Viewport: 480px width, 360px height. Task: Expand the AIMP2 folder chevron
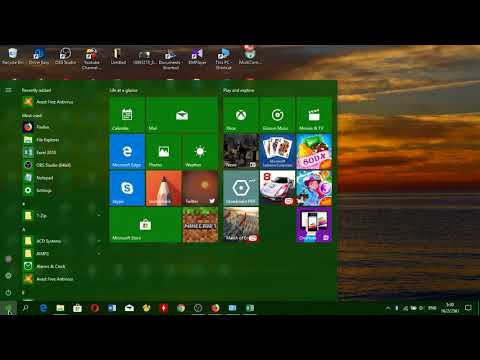click(99, 254)
